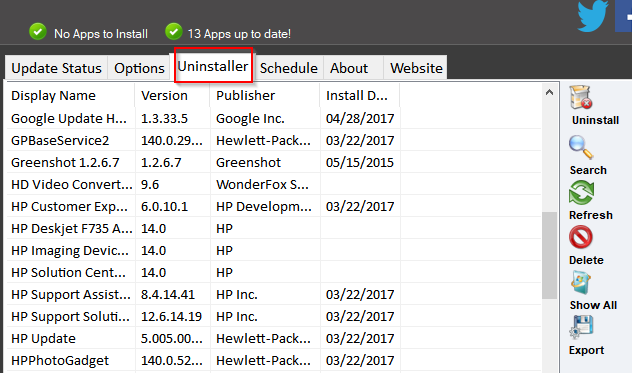The width and height of the screenshot is (632, 373).
Task: Click the scrollbar up arrow
Action: [x=549, y=92]
